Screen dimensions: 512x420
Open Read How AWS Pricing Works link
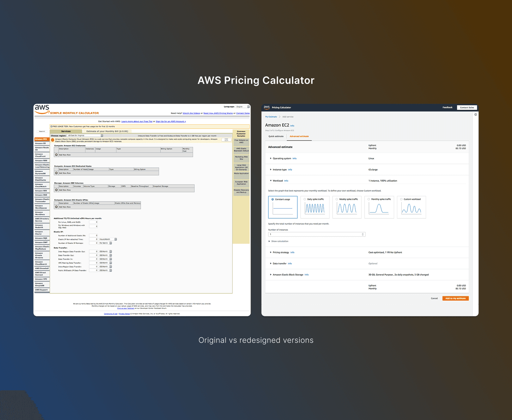(218, 113)
